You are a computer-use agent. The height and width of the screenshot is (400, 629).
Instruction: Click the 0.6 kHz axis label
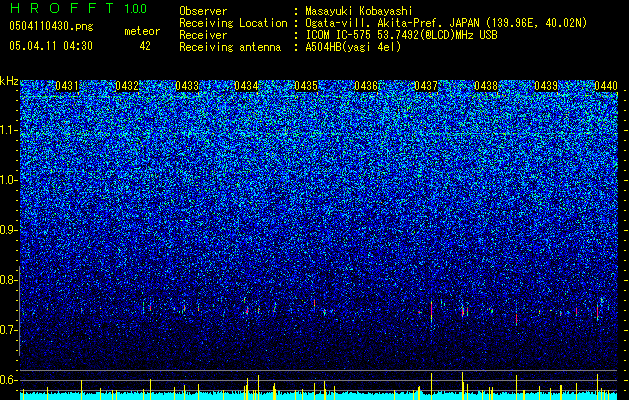[x=8, y=380]
